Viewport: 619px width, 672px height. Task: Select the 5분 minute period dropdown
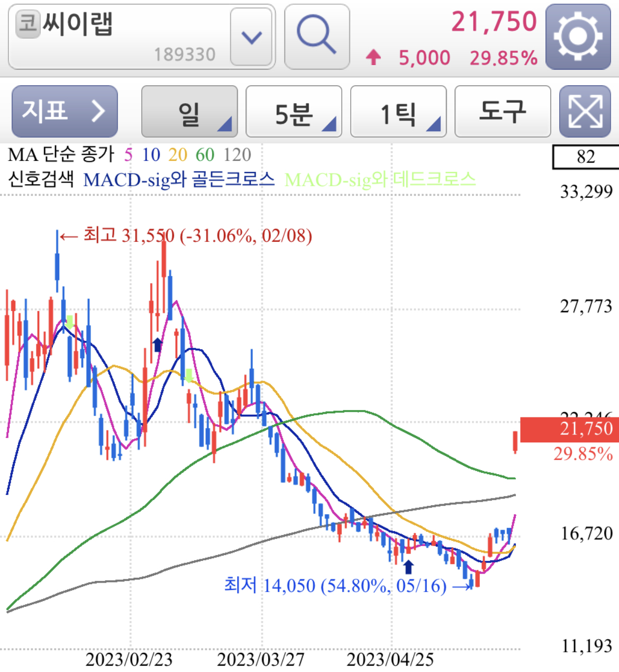294,111
